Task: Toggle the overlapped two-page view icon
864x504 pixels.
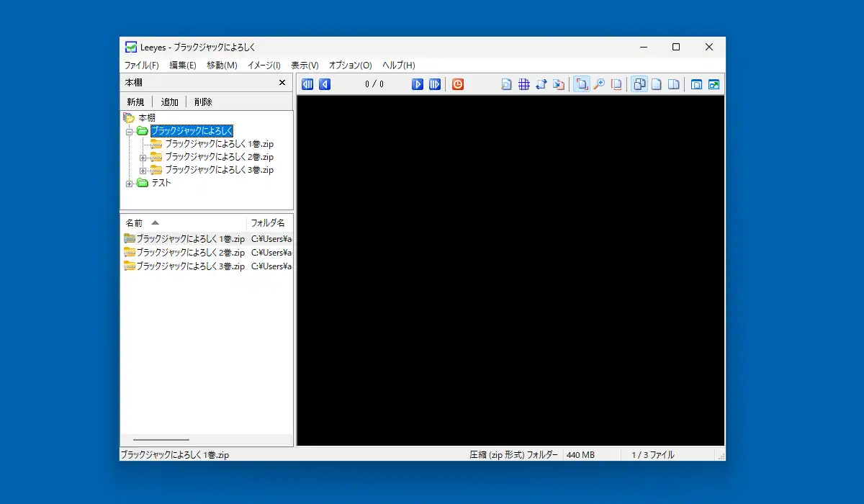Action: [639, 84]
